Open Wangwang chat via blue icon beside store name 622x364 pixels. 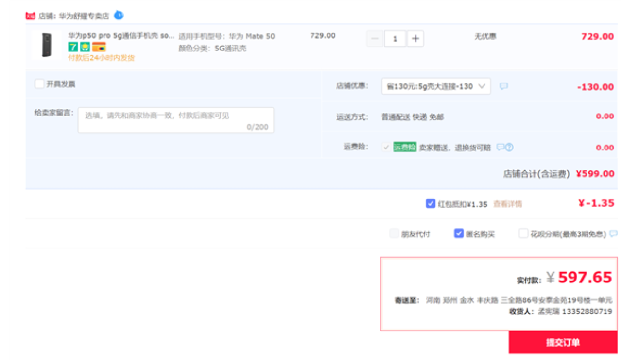[x=119, y=15]
